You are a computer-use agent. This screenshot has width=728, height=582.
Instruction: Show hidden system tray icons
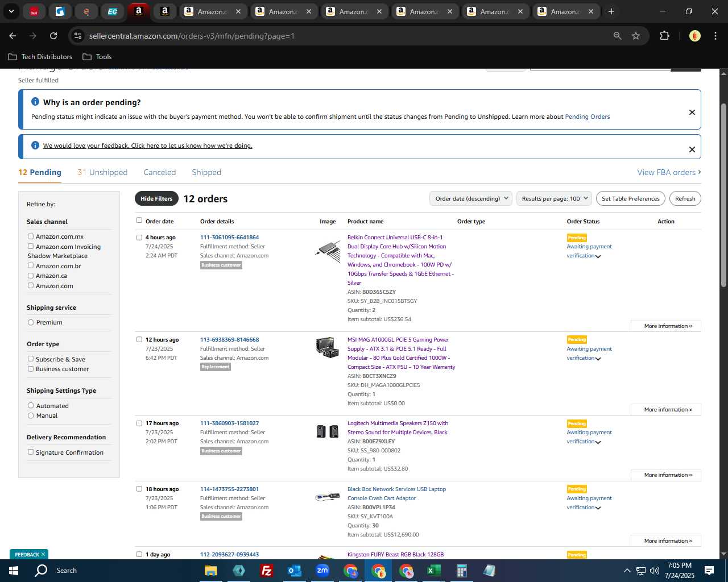click(x=627, y=571)
